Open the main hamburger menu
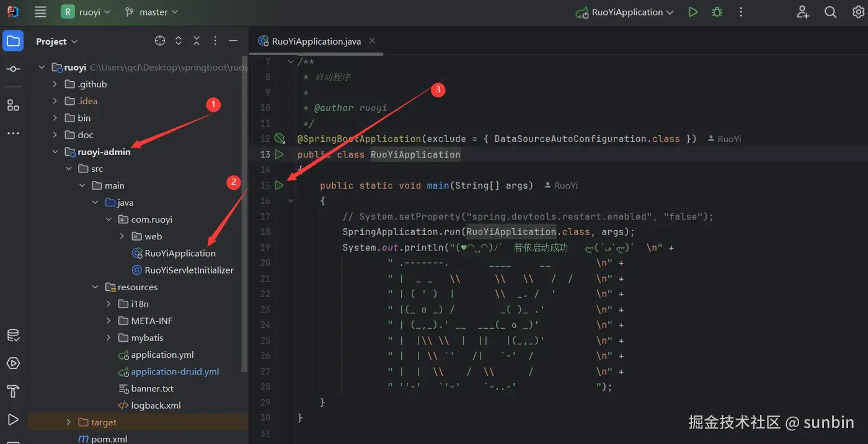Viewport: 868px width, 444px height. tap(40, 12)
